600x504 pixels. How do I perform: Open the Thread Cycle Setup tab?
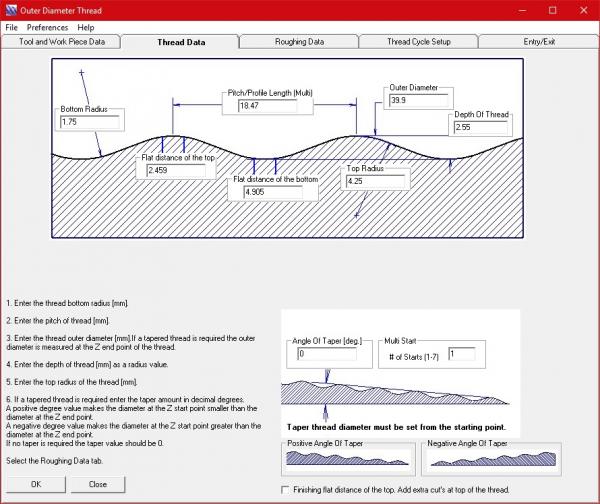tap(419, 42)
